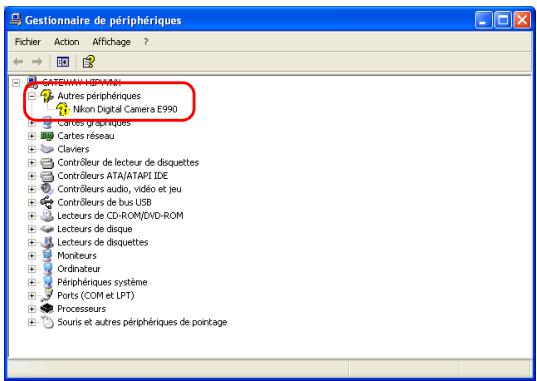Open the Affichage menu
Screen dimensions: 537x381
coord(111,42)
